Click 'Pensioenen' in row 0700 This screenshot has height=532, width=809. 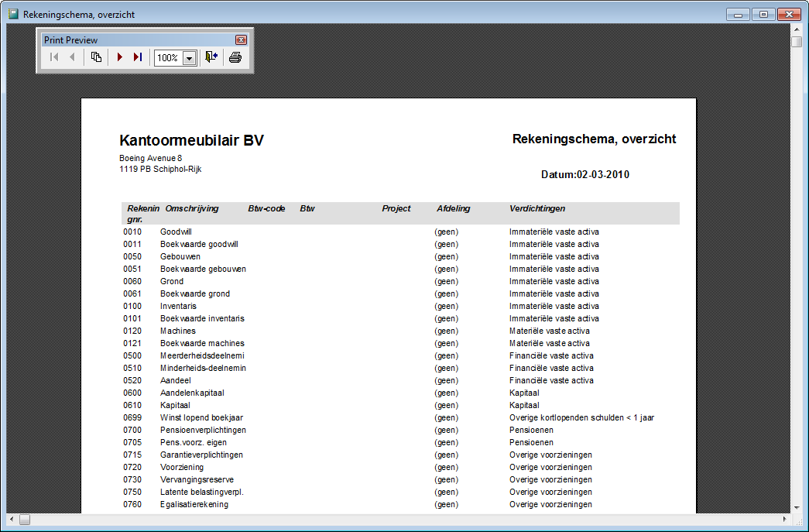tap(531, 430)
